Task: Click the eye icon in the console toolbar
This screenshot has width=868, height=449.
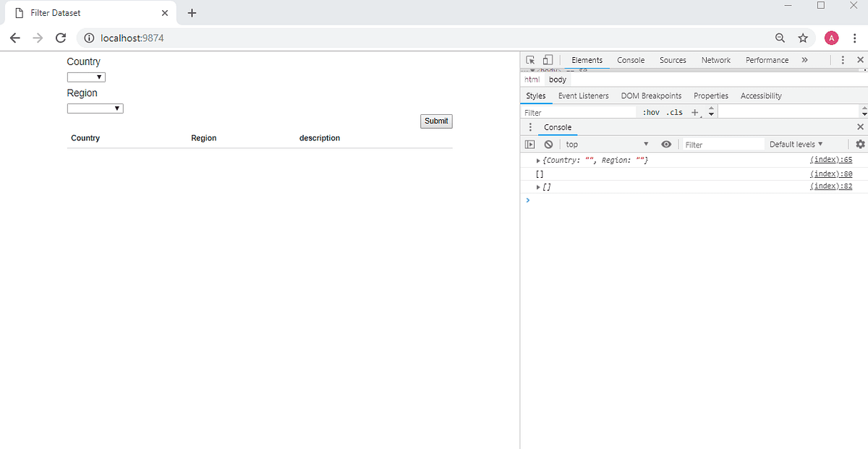Action: pyautogui.click(x=666, y=144)
